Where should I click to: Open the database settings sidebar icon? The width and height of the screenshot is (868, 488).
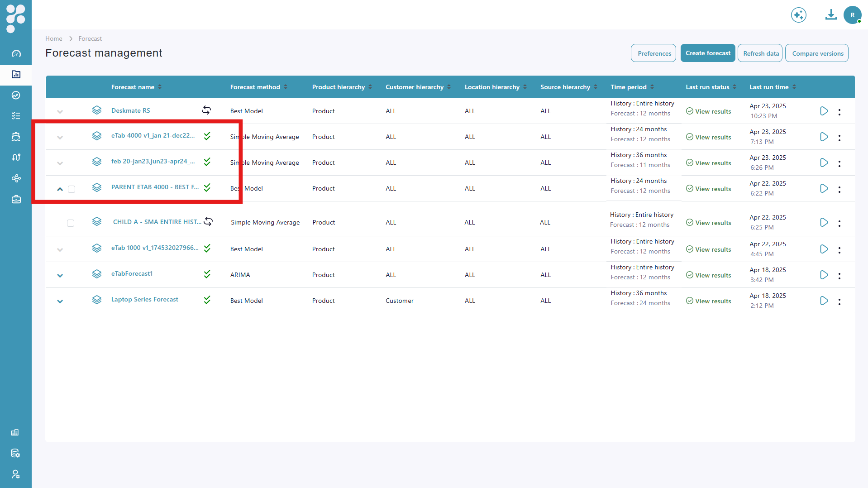click(x=15, y=453)
